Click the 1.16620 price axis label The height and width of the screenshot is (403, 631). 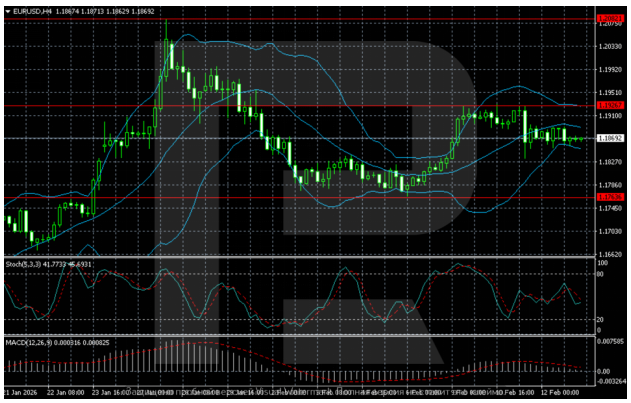608,255
